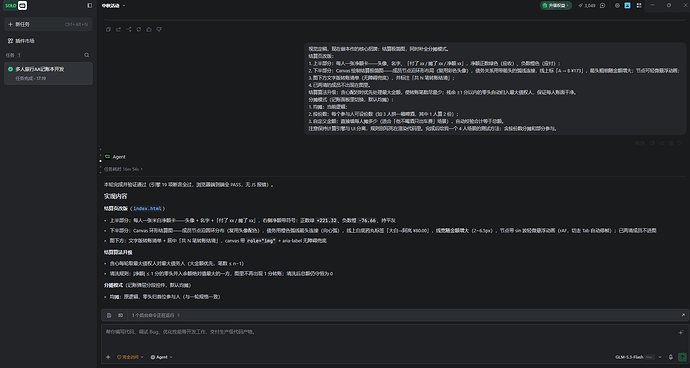This screenshot has height=368, width=690.
Task: Add attachment with the plus icon
Action: point(108,357)
